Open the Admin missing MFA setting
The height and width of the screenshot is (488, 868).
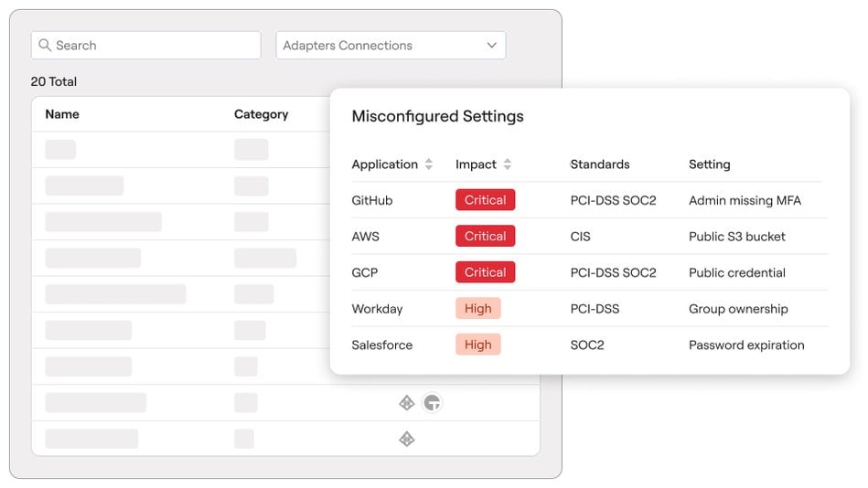point(745,200)
